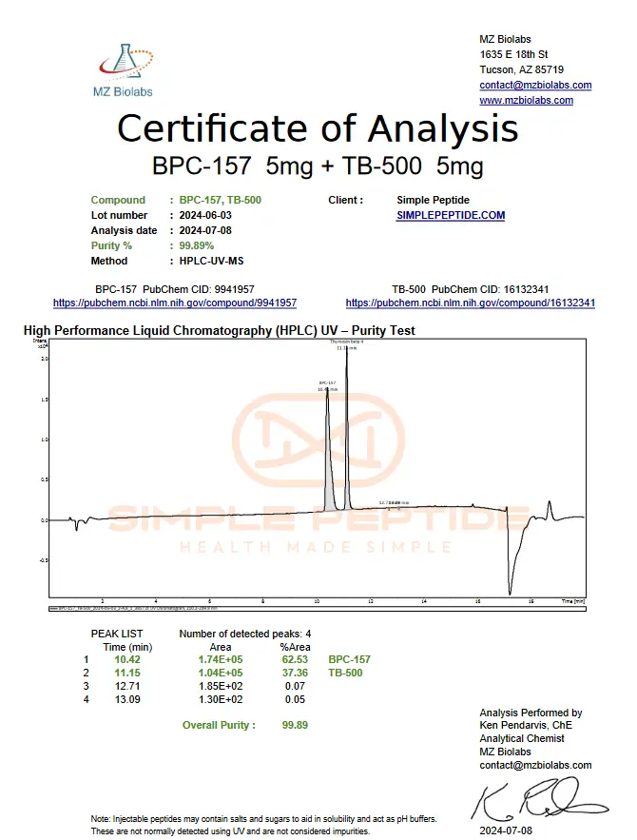
Task: Click the Certificate of Analysis title
Action: pos(318,127)
